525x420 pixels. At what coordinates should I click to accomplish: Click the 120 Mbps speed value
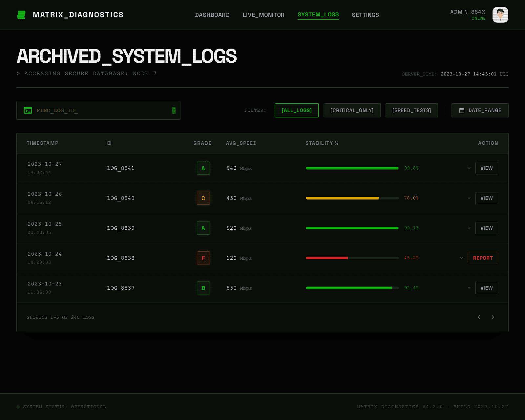tap(239, 258)
